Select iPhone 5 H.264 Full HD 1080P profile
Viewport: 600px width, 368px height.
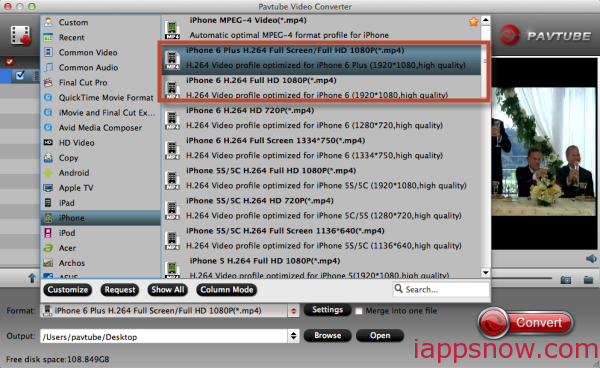(321, 268)
